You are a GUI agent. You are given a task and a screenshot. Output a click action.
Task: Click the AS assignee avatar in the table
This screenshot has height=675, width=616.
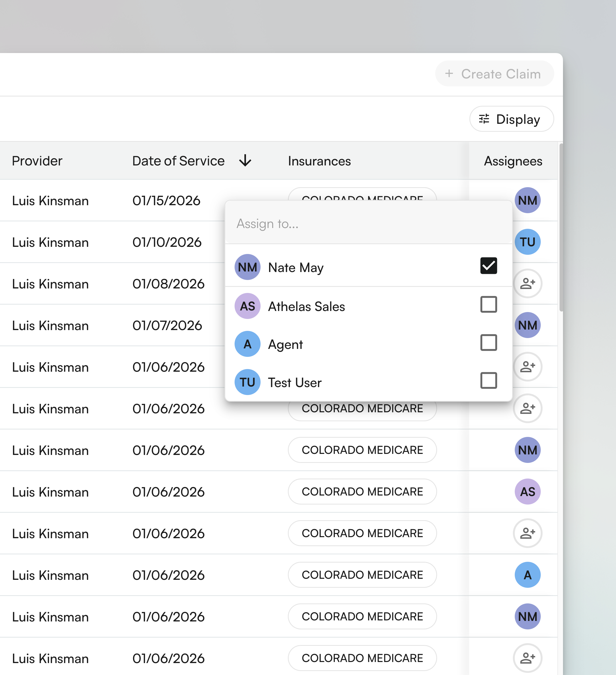(527, 492)
